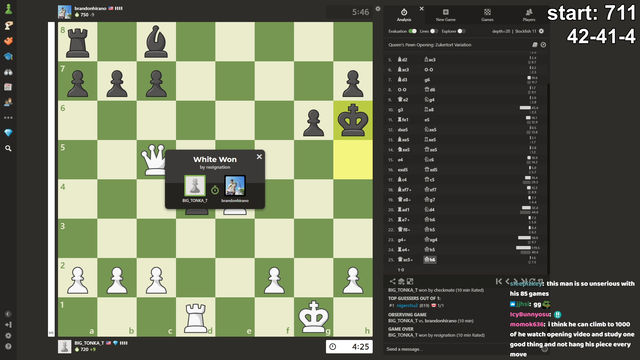Image resolution: width=640 pixels, height=360 pixels.
Task: Open the blue diamond membership icon
Action: (8, 133)
